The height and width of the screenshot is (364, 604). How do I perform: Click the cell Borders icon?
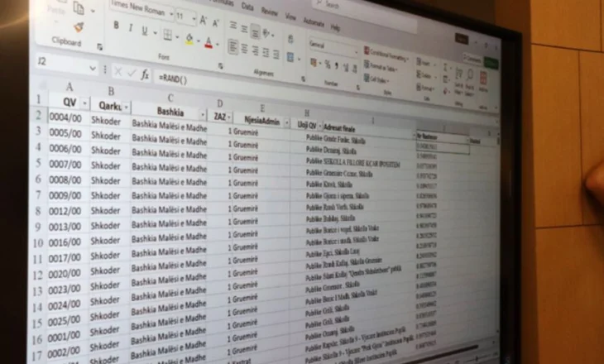(167, 35)
